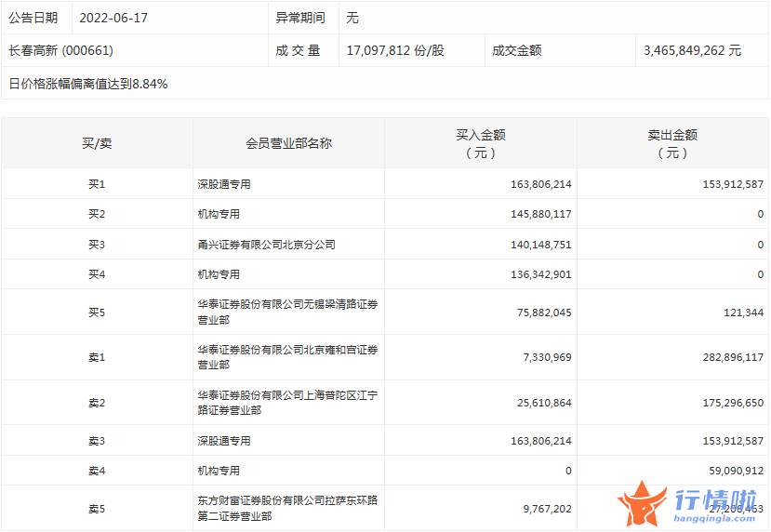Select the 公告日期 label
The width and height of the screenshot is (771, 532).
pos(33,18)
